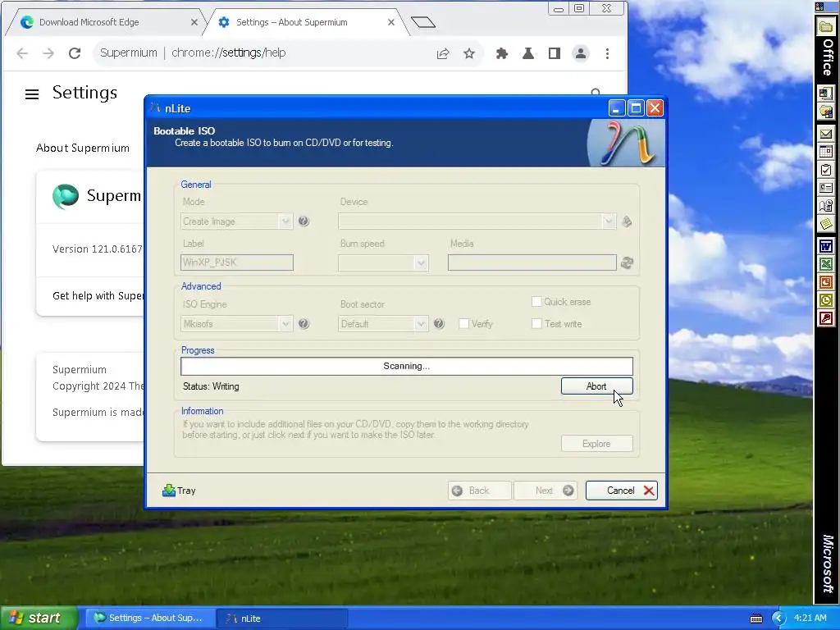Expand the Burn speed dropdown
The width and height of the screenshot is (840, 630).
(x=421, y=262)
